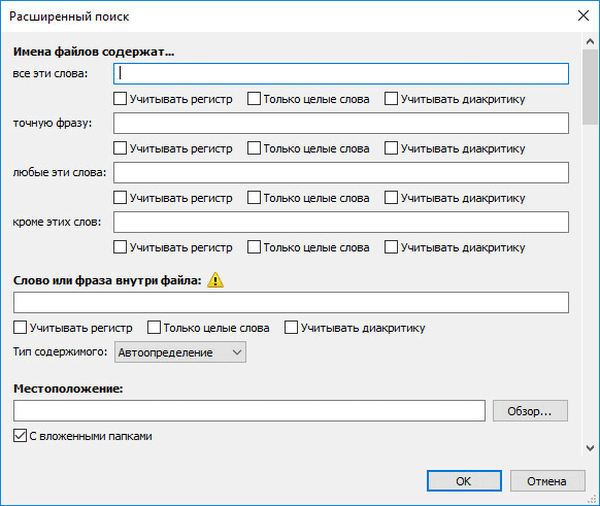Screen dimensions: 600x506
Task: Click the Местоположение path field
Action: tap(249, 411)
